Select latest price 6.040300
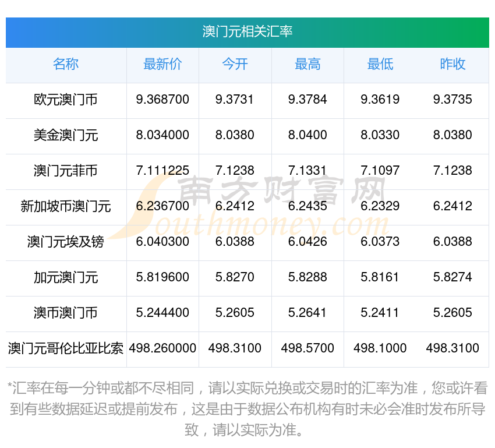 pyautogui.click(x=162, y=242)
